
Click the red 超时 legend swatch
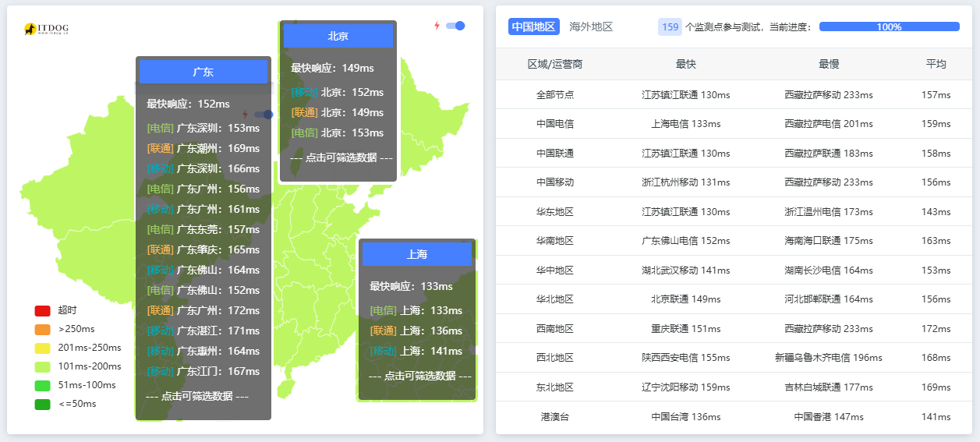[42, 310]
